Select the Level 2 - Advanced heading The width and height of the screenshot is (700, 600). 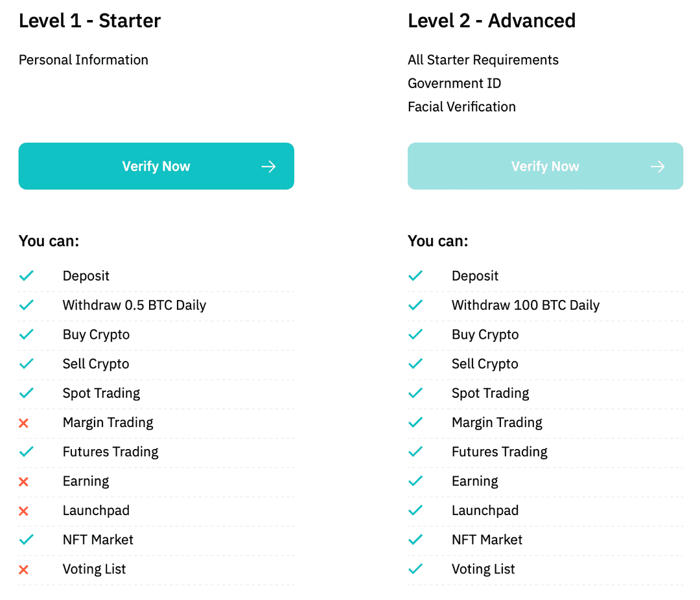point(491,21)
